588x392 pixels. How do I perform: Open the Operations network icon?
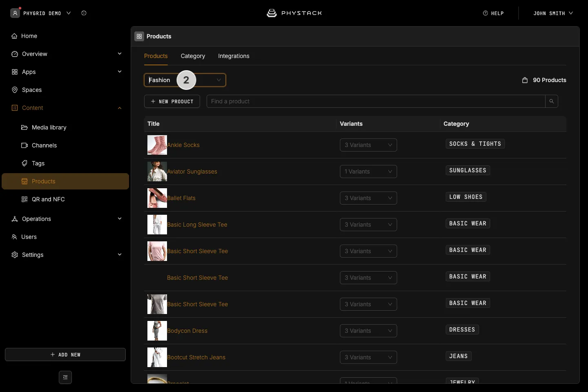point(15,219)
